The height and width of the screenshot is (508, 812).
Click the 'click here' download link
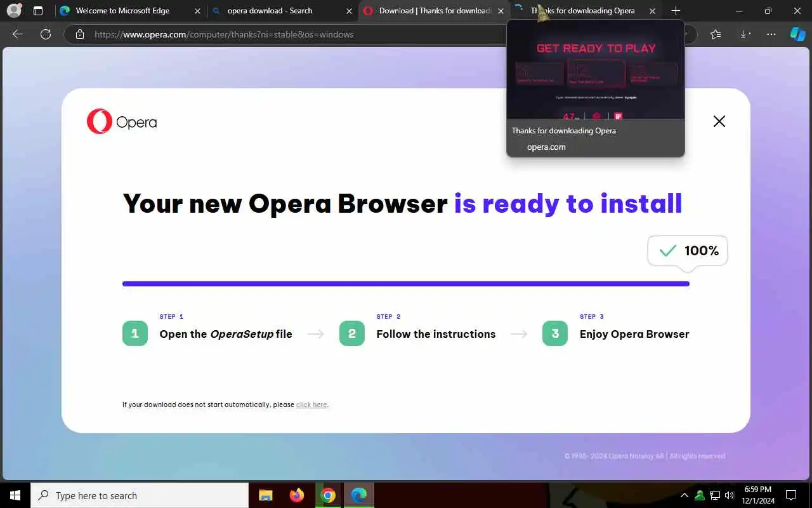click(311, 404)
